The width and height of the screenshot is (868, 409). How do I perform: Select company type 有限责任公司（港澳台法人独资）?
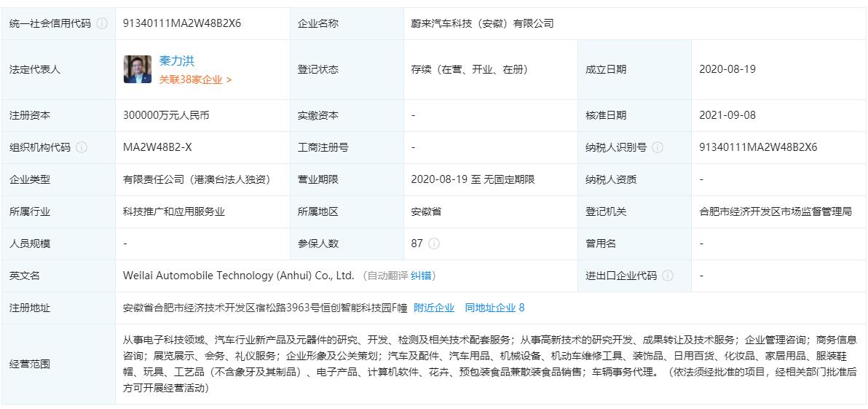tap(200, 179)
